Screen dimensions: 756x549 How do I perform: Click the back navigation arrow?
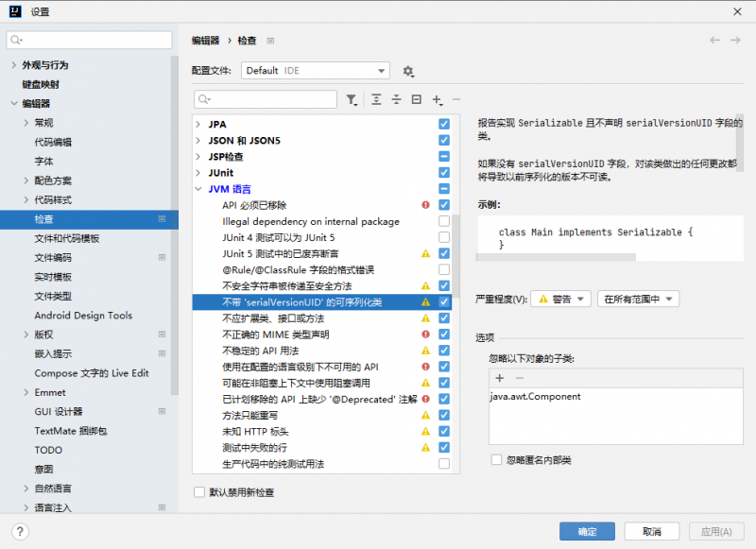coord(714,40)
